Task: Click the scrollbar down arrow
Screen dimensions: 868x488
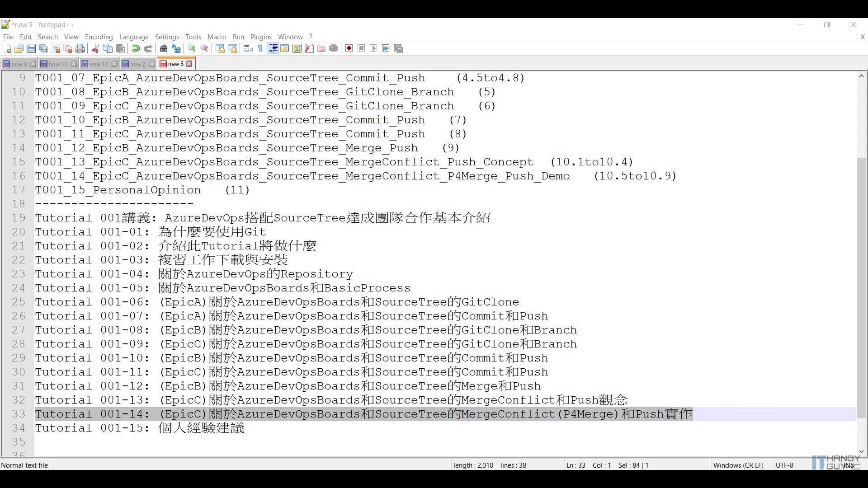Action: (862, 451)
